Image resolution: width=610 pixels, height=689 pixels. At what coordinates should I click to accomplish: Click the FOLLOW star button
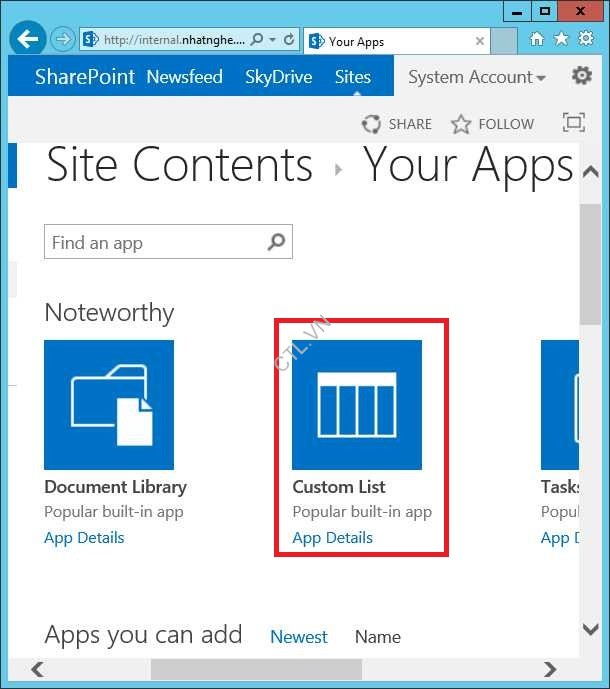(492, 124)
